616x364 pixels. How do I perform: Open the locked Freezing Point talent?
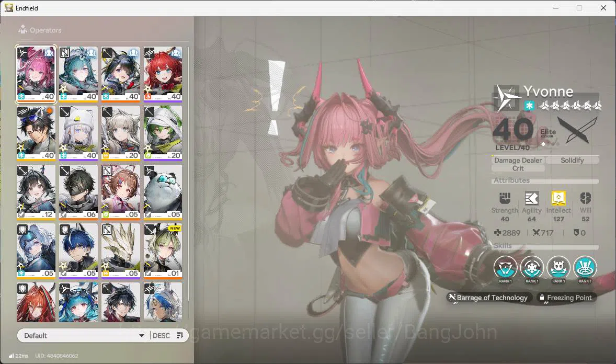point(566,298)
